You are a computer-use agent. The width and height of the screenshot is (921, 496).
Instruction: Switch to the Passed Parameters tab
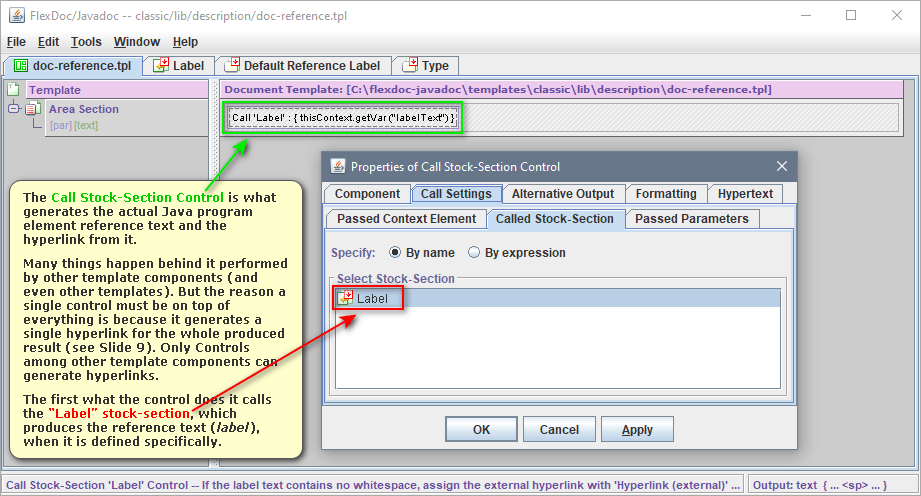[x=691, y=219]
